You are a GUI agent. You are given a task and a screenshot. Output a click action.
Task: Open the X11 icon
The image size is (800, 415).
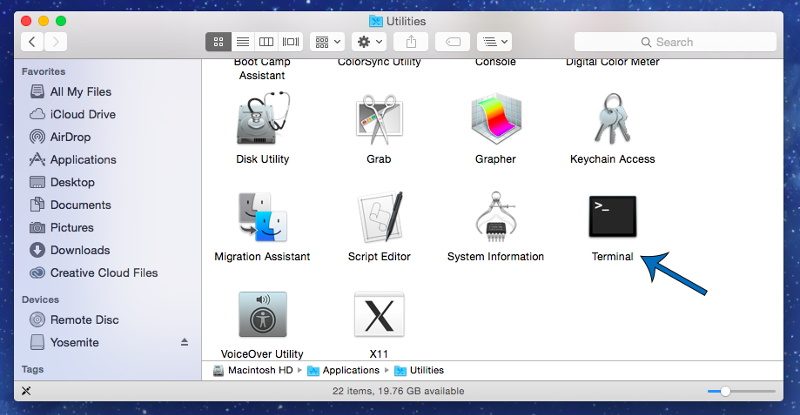tap(379, 314)
